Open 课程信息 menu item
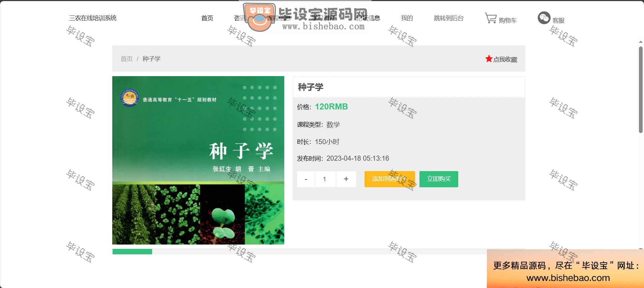 (279, 18)
